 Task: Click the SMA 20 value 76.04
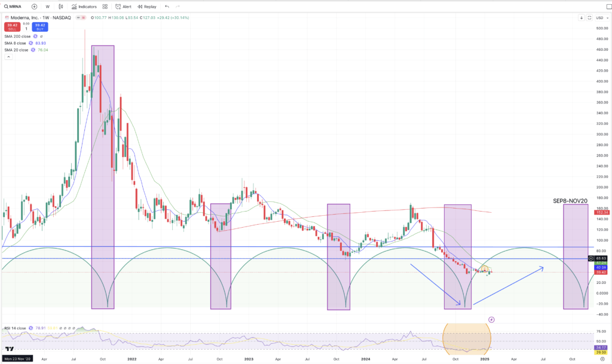(43, 50)
